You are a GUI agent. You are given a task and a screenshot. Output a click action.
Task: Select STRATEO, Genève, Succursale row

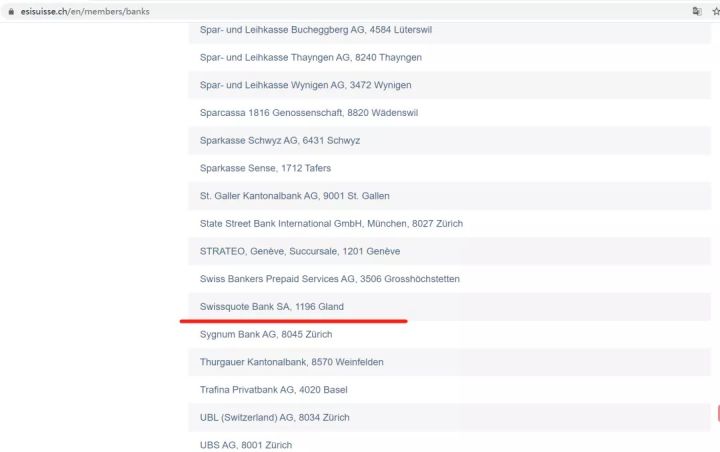450,251
